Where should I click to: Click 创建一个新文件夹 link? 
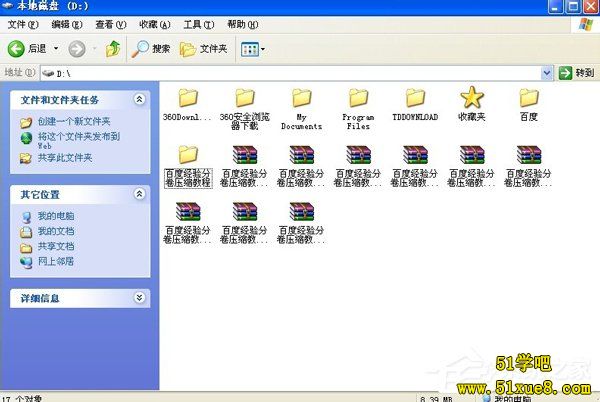coord(74,122)
